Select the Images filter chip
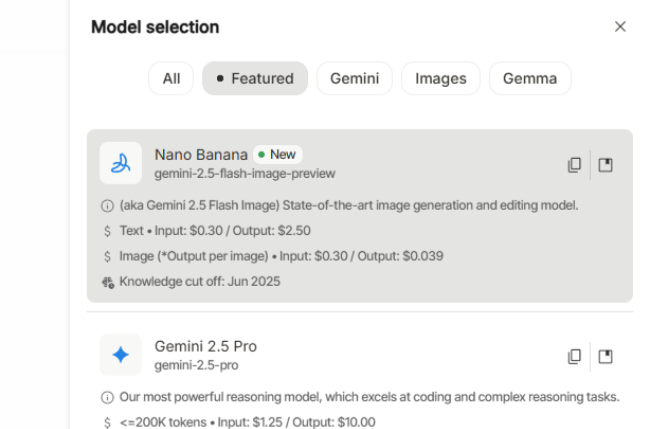 click(441, 78)
